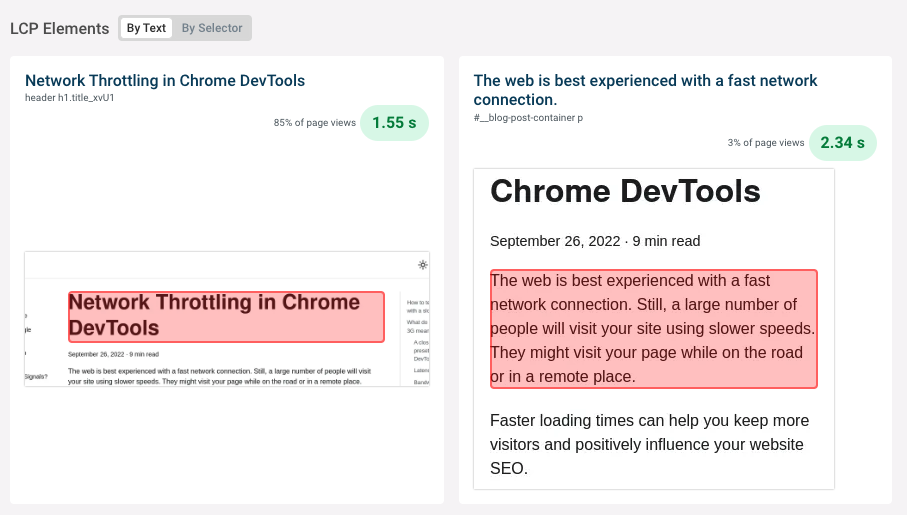Screen dimensions: 907x515
Task: Click the theme toggle sun icon in thumbnail
Action: pyautogui.click(x=423, y=264)
